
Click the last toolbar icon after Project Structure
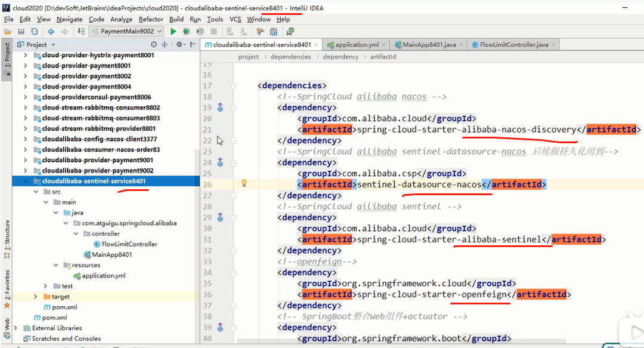(290, 31)
